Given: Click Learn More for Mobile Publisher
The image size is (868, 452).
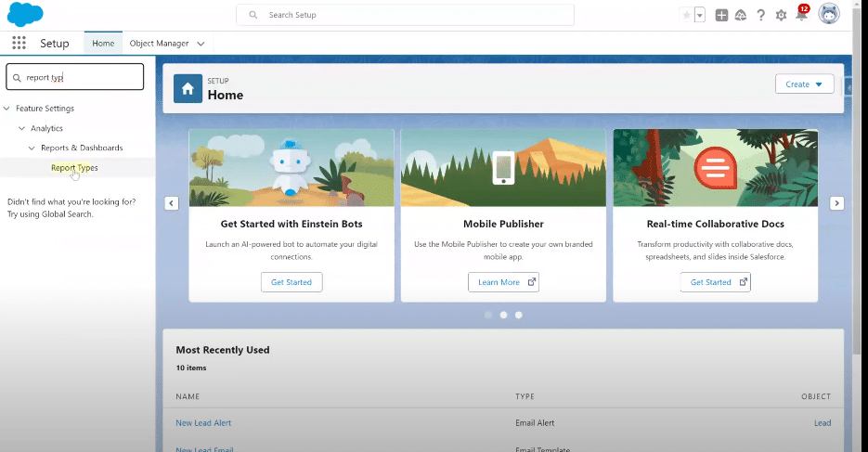Looking at the screenshot, I should (503, 282).
